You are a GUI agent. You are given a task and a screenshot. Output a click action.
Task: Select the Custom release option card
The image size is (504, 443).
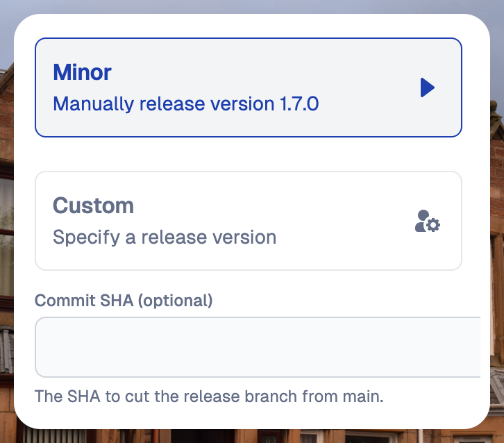[x=248, y=221]
